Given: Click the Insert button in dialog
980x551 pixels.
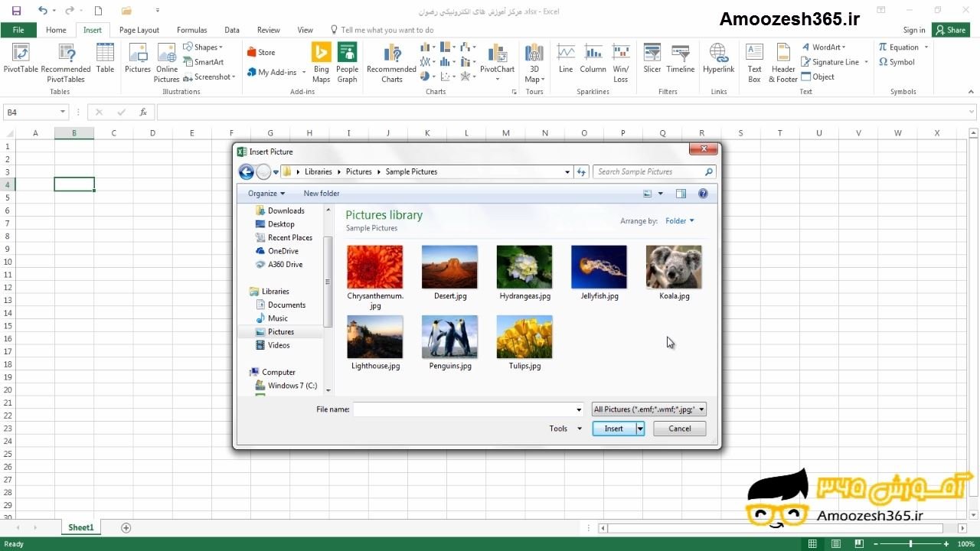Looking at the screenshot, I should click(x=614, y=429).
